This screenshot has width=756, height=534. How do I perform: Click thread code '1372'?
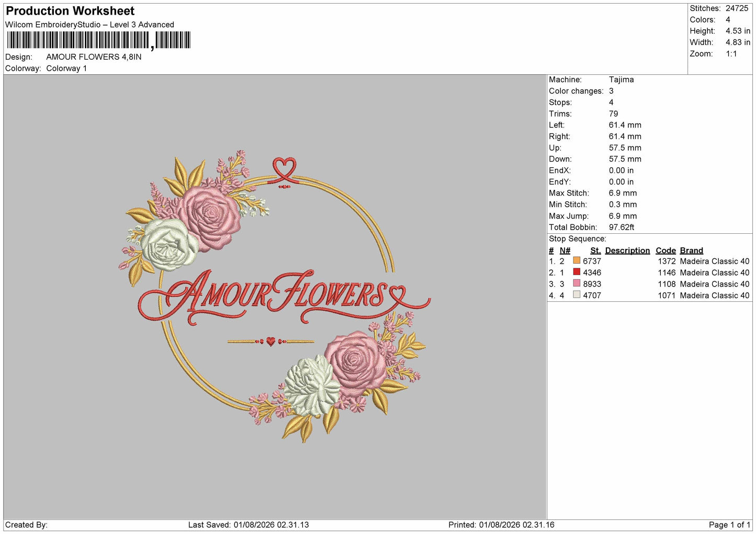point(667,261)
